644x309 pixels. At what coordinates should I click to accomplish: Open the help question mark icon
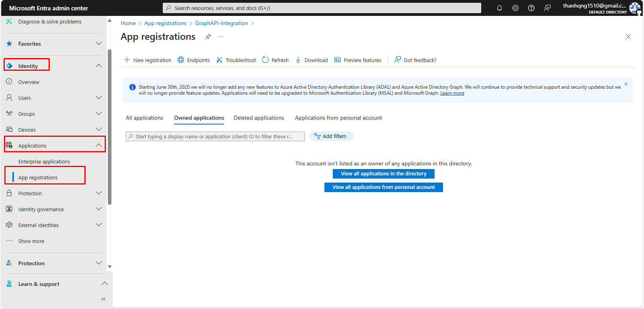pos(531,8)
